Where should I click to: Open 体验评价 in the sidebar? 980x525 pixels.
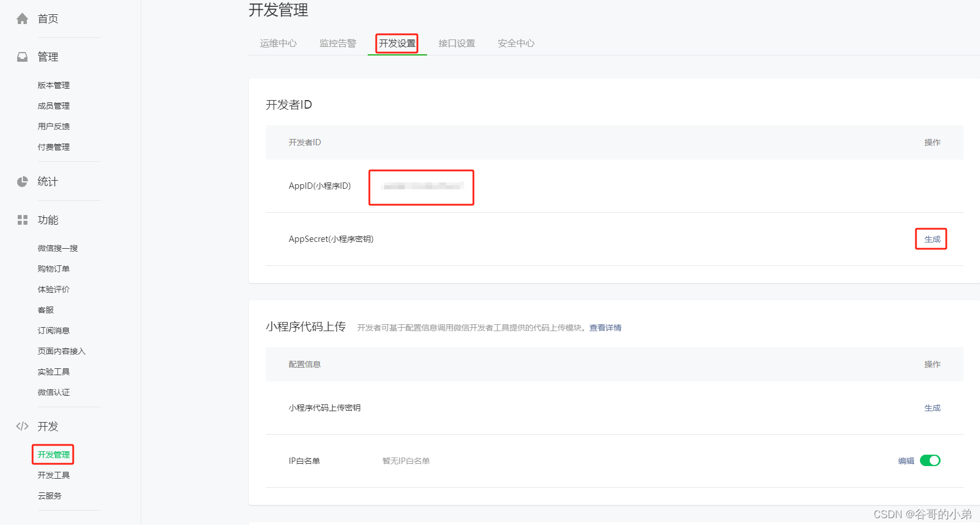[x=54, y=289]
